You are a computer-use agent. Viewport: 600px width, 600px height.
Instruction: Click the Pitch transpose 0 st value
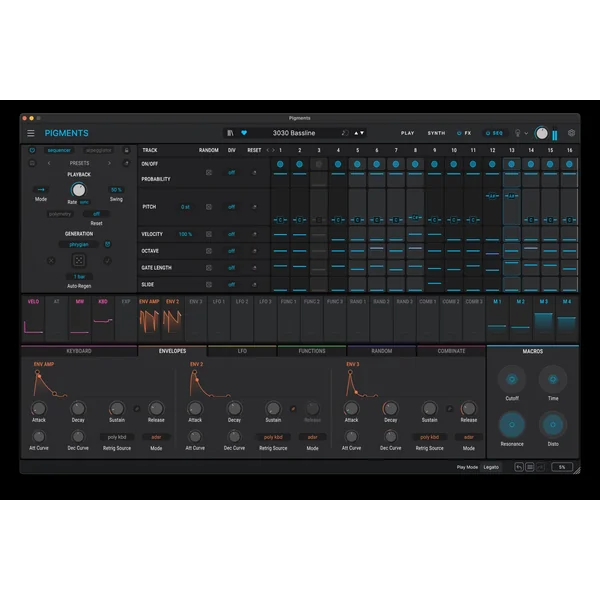pyautogui.click(x=185, y=207)
